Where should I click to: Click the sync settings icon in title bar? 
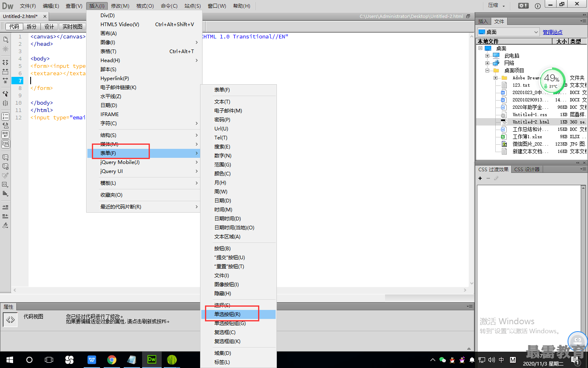tap(523, 6)
